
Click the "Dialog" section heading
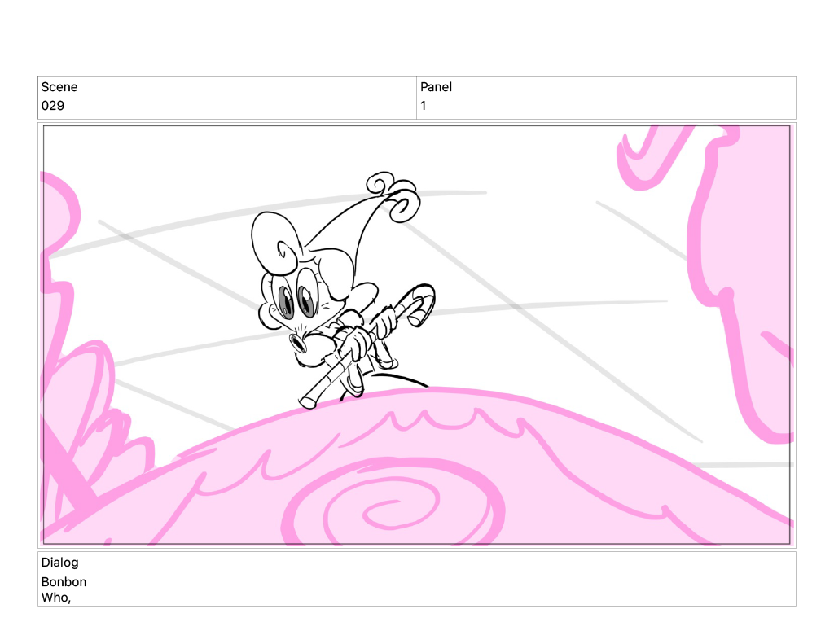[x=60, y=563]
